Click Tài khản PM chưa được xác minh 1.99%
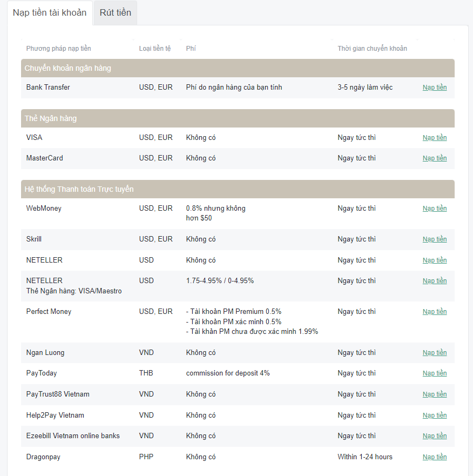 pos(252,332)
